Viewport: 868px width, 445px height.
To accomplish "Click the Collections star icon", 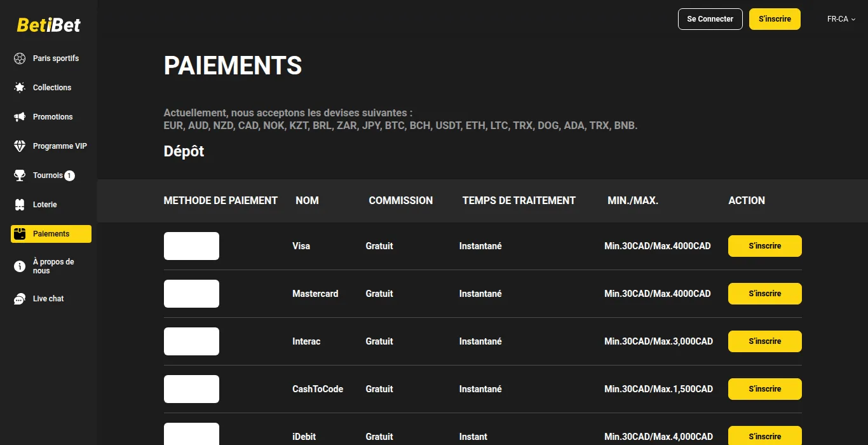I will pyautogui.click(x=20, y=88).
